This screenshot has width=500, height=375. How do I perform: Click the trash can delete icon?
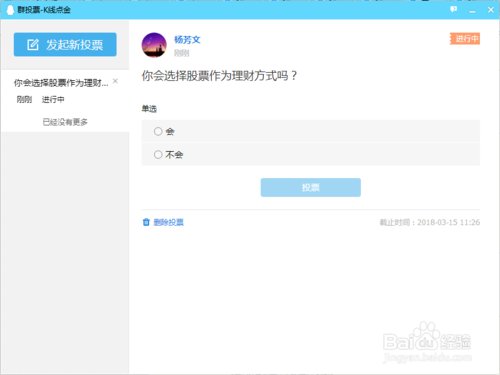pyautogui.click(x=146, y=222)
